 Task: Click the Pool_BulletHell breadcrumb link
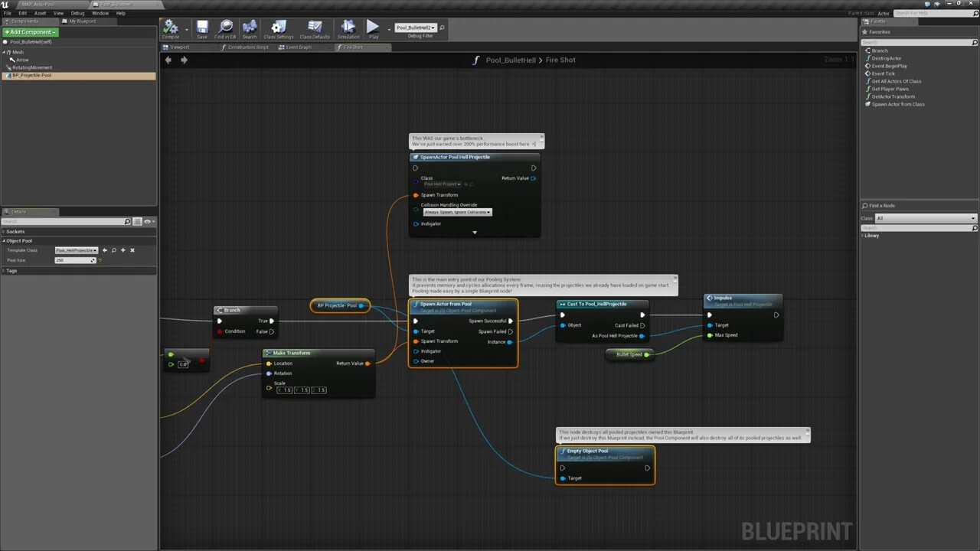[510, 60]
